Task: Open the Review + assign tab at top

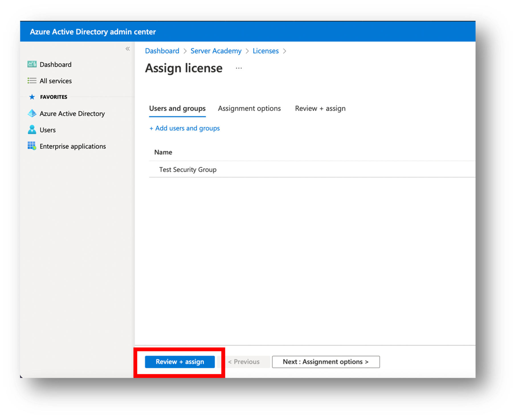Action: 320,108
